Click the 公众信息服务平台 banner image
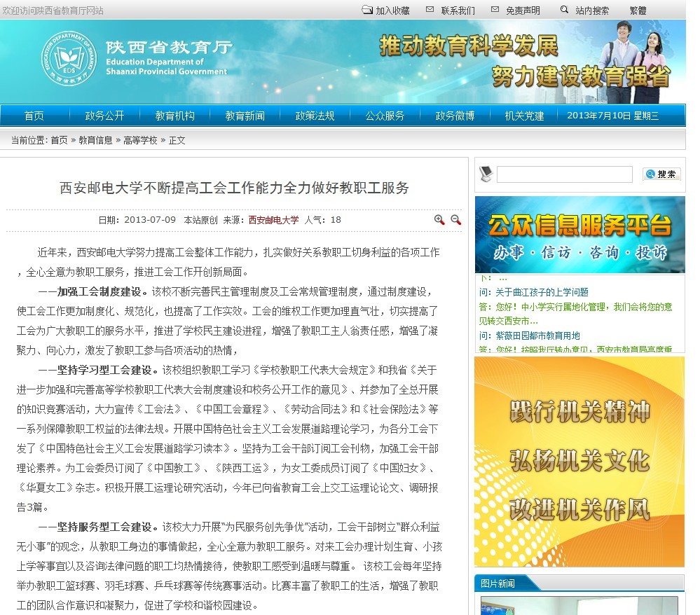 (579, 235)
